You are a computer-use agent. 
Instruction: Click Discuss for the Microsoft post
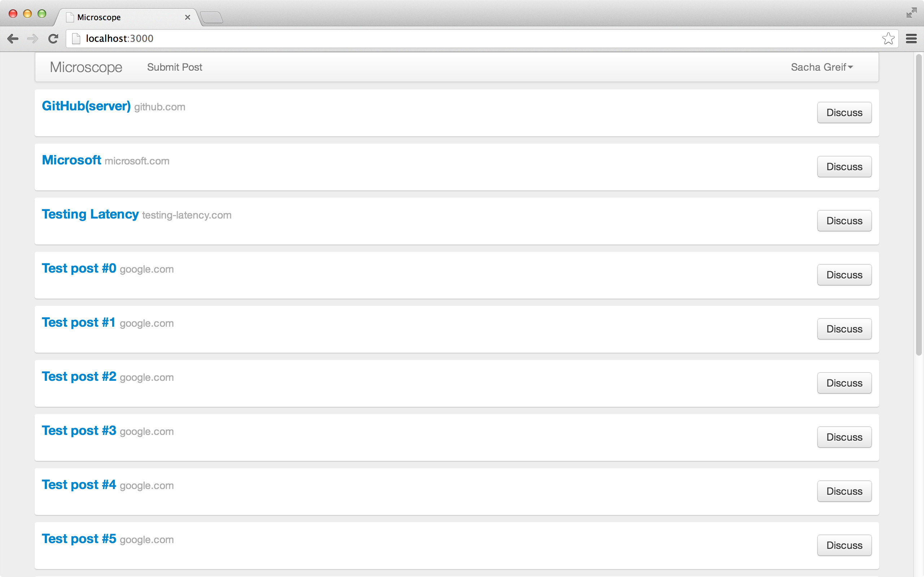tap(844, 167)
